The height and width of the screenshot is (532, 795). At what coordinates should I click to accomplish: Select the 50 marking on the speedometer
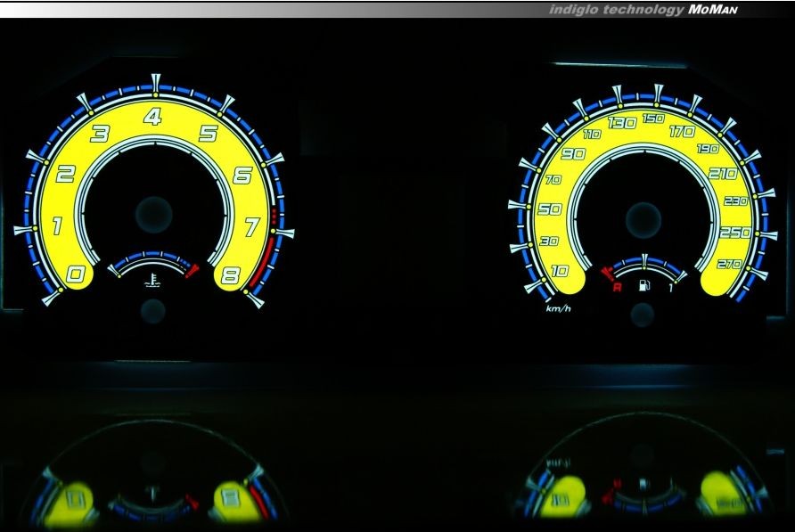pos(549,209)
